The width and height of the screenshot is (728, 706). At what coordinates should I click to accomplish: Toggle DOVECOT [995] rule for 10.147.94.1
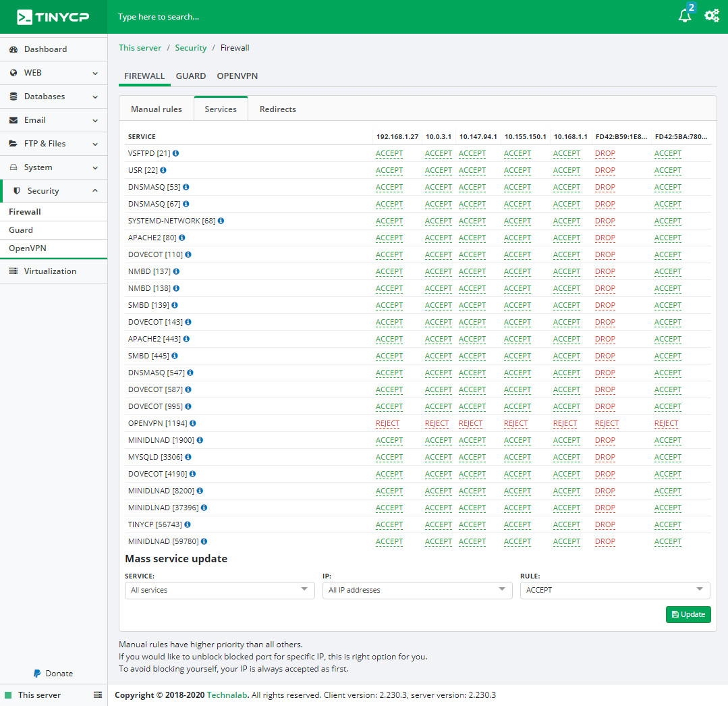click(472, 407)
